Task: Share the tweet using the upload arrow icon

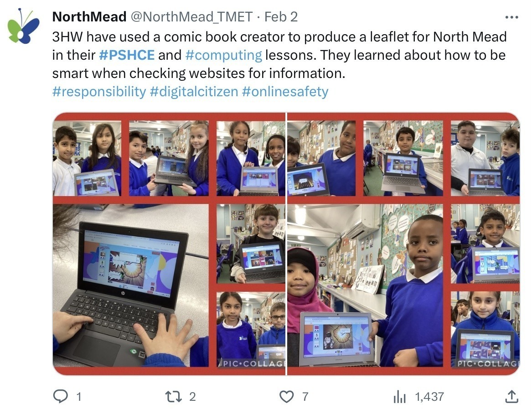Action: tap(511, 396)
